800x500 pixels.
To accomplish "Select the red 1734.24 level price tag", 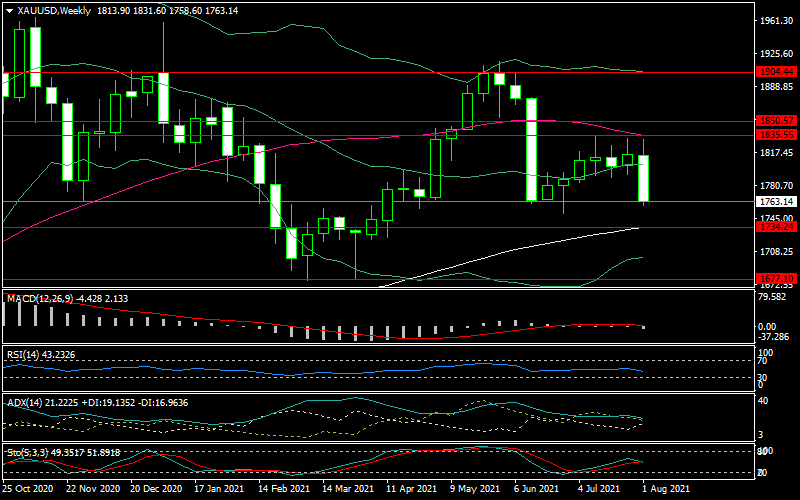I will click(x=777, y=227).
